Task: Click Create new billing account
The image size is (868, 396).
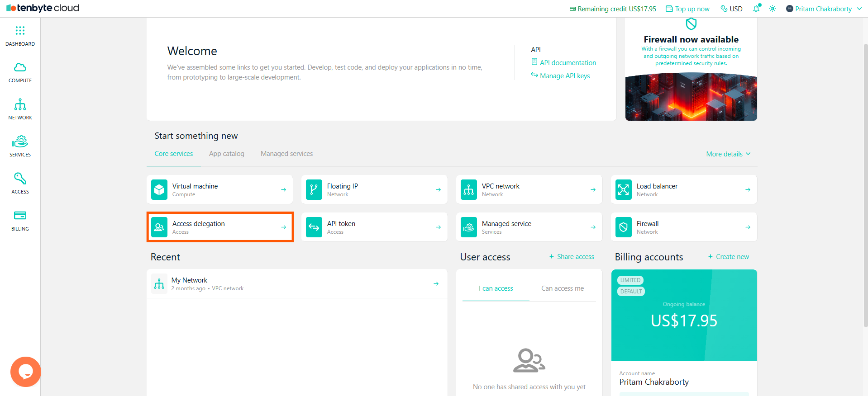Action: click(x=729, y=257)
